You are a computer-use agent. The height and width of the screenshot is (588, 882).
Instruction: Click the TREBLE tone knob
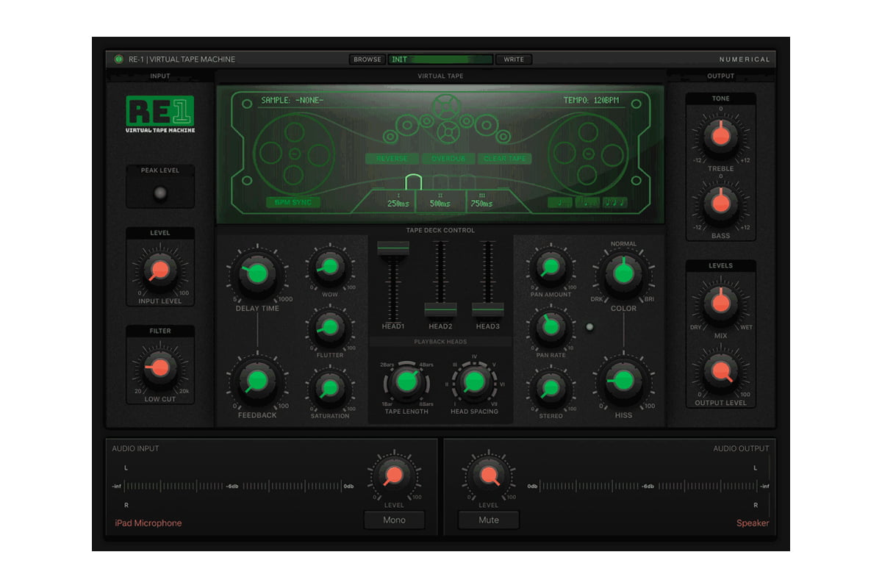pyautogui.click(x=720, y=135)
